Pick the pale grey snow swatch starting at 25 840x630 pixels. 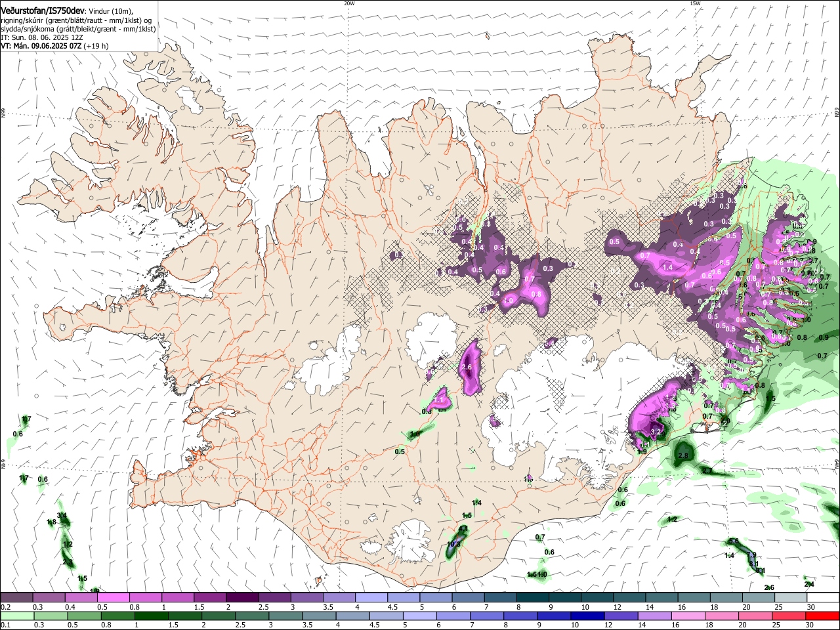tap(791, 598)
